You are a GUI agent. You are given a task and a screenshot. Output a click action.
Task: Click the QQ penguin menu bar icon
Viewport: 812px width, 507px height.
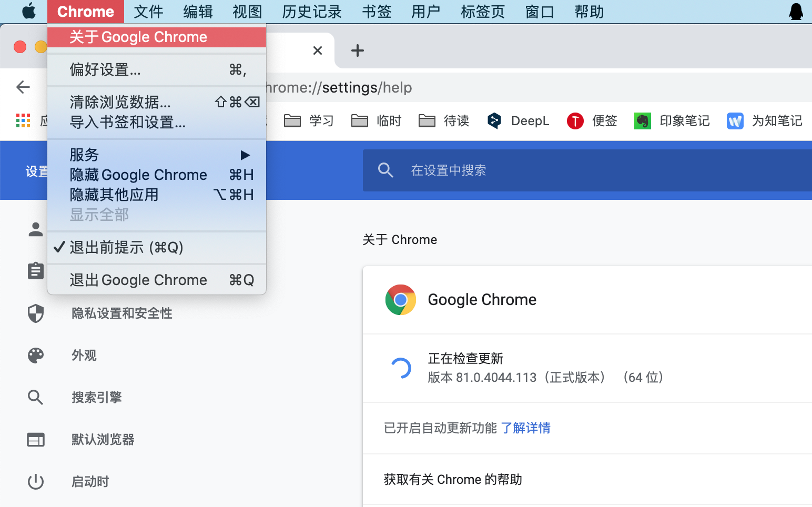[796, 11]
